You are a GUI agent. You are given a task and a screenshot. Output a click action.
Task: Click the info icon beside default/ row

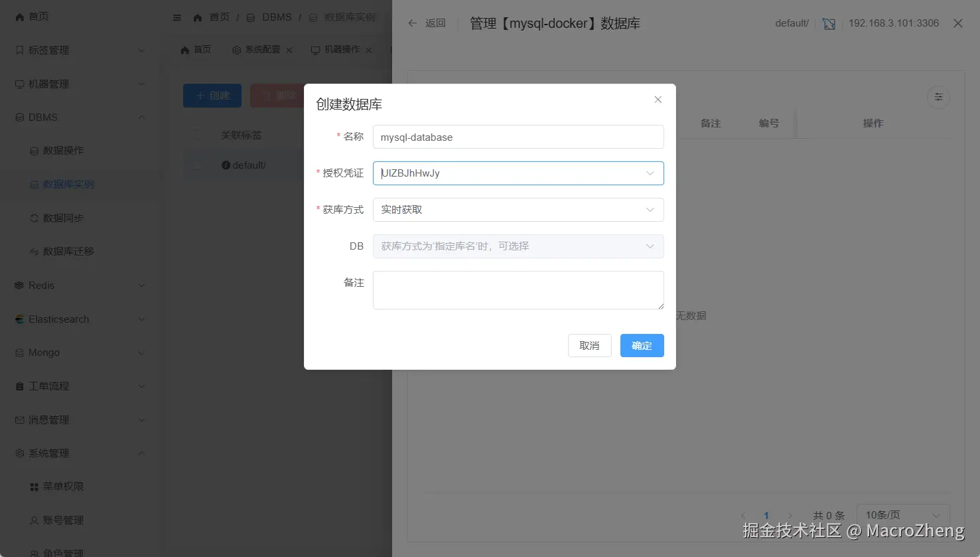click(226, 165)
